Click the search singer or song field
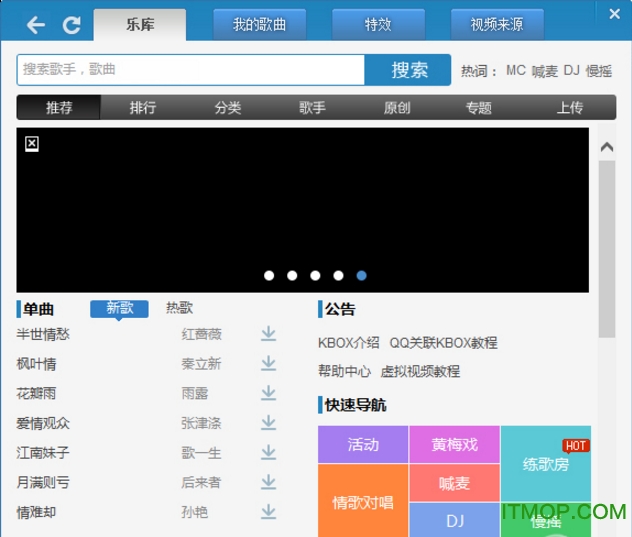 coord(190,69)
